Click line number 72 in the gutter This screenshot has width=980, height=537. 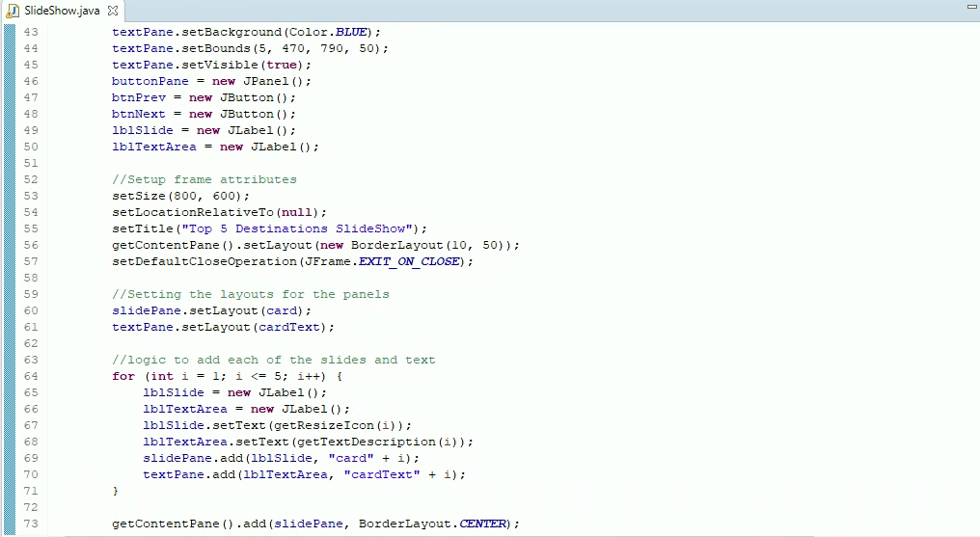[x=31, y=507]
